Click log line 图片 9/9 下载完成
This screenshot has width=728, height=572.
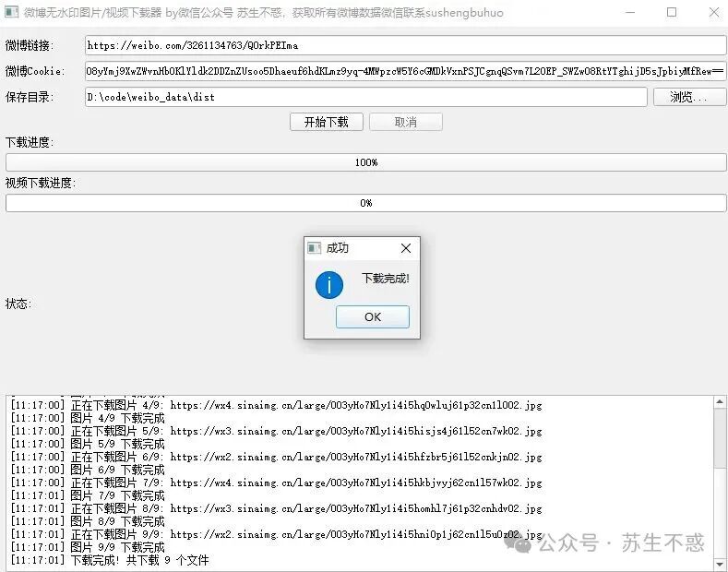[88, 547]
